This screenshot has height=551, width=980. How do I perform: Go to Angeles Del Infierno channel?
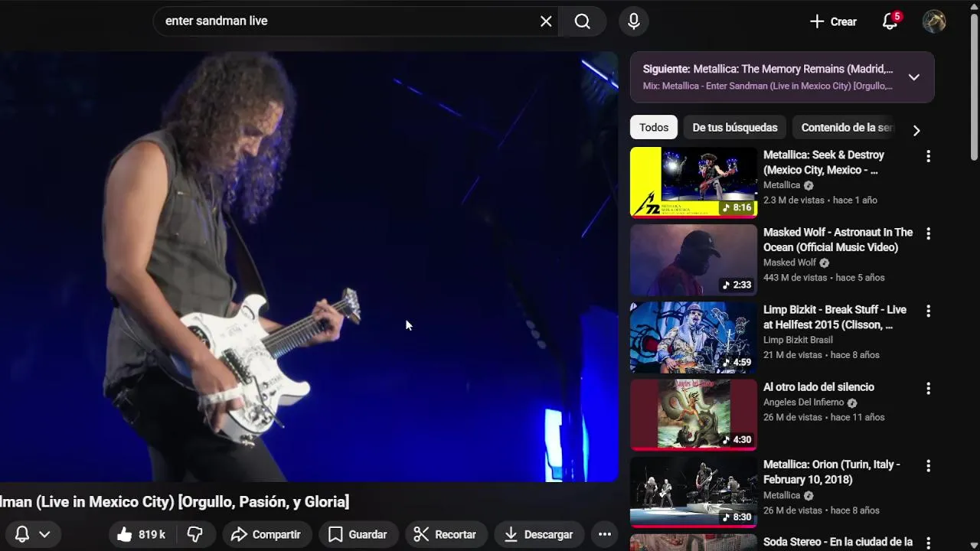pos(803,403)
